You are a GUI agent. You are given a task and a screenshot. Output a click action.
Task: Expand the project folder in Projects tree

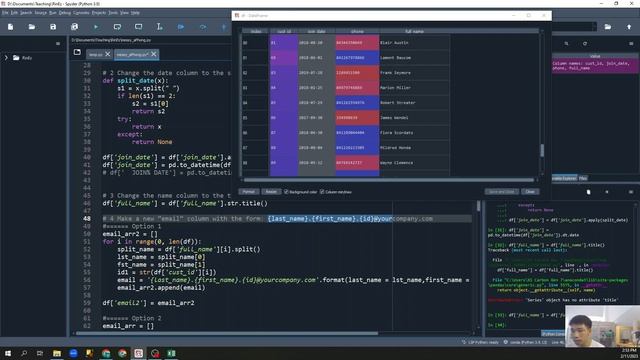(x=6, y=58)
